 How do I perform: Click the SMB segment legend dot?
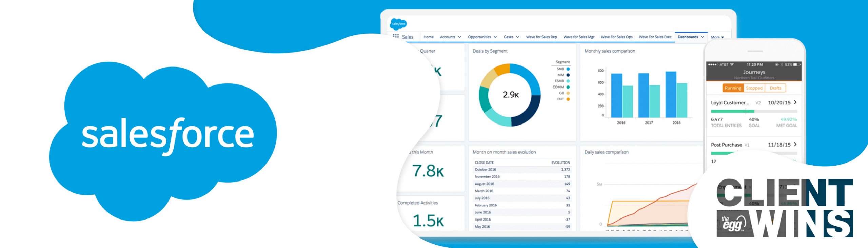[568, 69]
